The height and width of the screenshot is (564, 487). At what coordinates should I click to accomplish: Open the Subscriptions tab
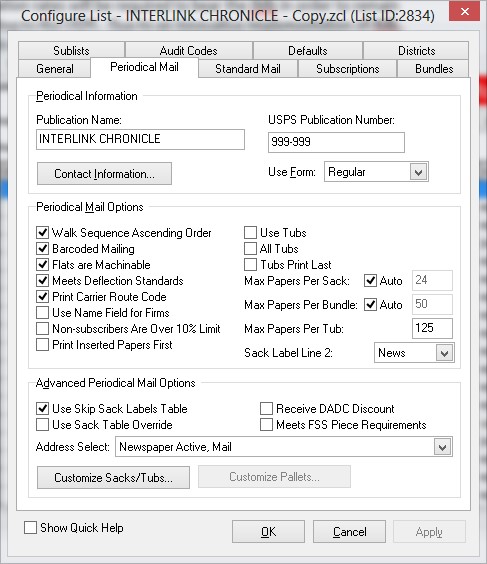pos(347,68)
